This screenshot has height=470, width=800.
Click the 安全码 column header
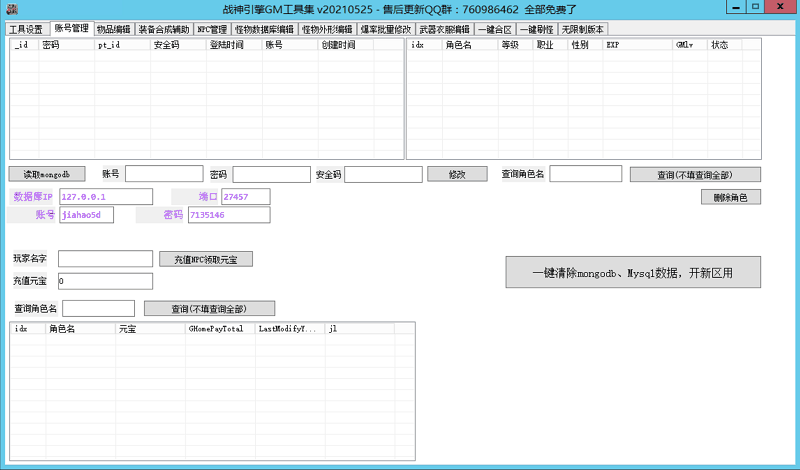point(178,45)
